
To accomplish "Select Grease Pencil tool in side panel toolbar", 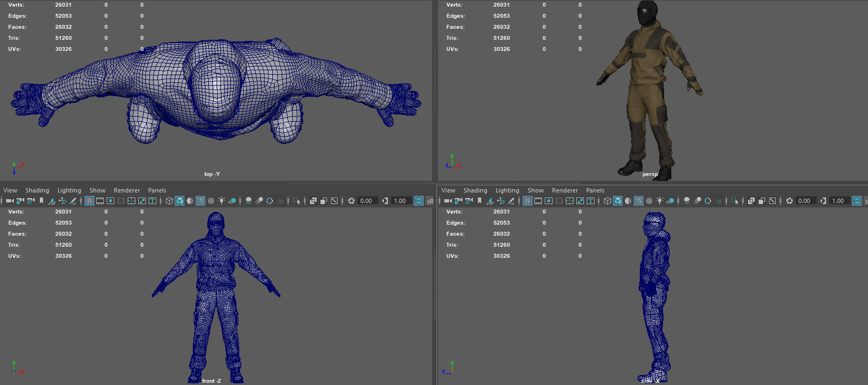I will (x=511, y=201).
